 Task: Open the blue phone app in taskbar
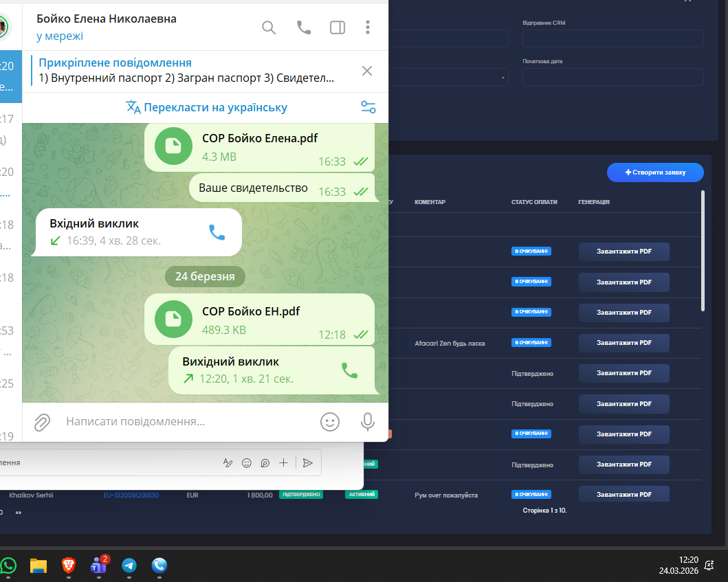159,566
